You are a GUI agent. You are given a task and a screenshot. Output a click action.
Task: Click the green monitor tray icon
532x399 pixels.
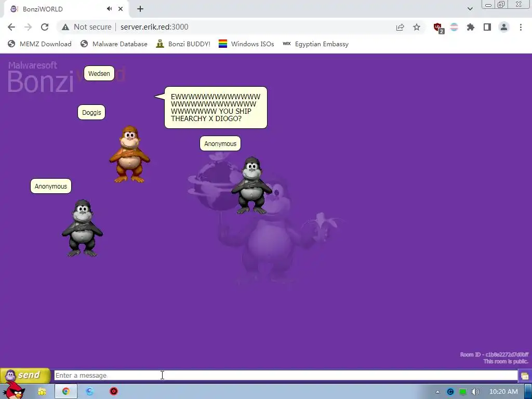click(x=463, y=392)
